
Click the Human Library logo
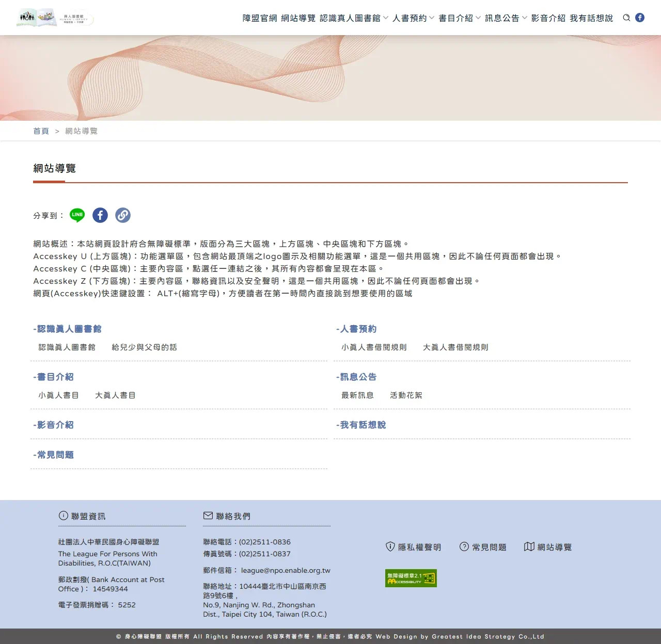pos(55,17)
